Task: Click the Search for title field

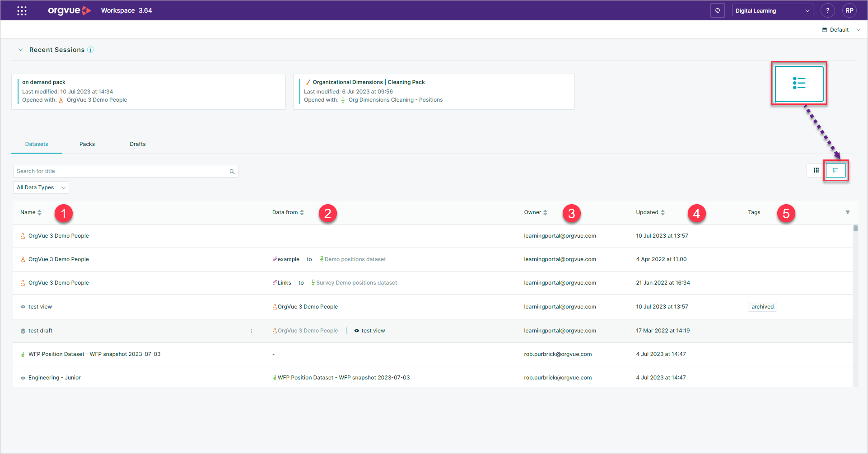Action: pos(120,171)
